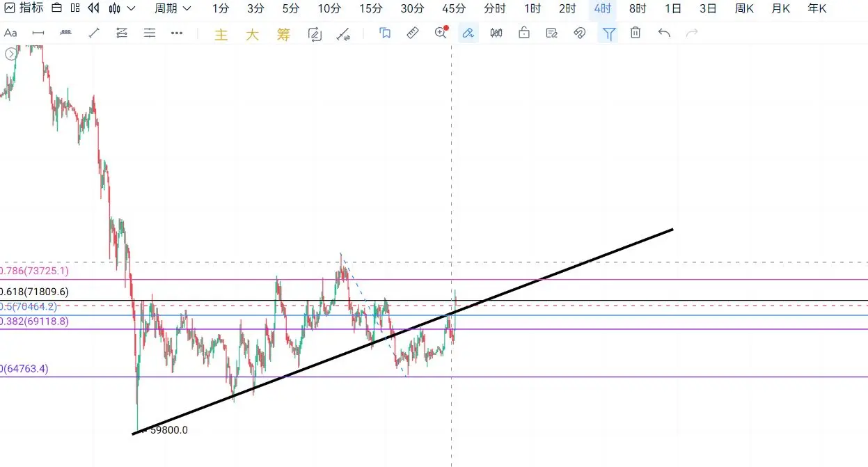Switch to the 1时 timeframe

(x=532, y=8)
